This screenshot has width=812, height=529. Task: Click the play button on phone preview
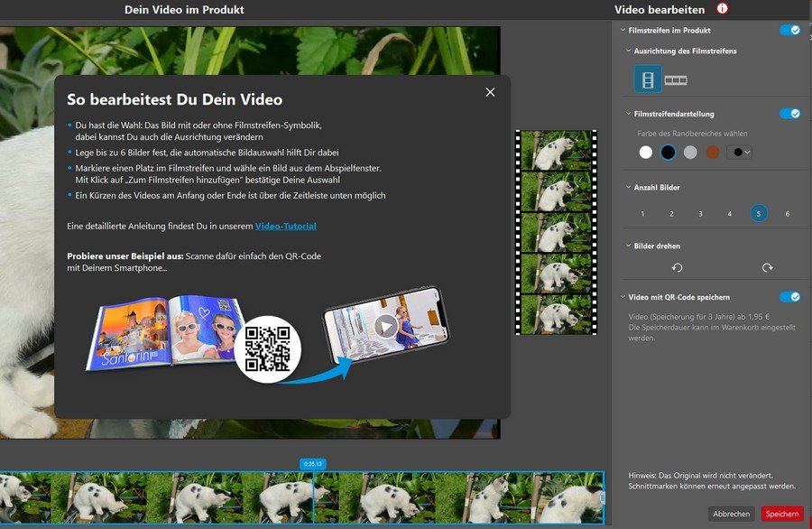pyautogui.click(x=386, y=325)
